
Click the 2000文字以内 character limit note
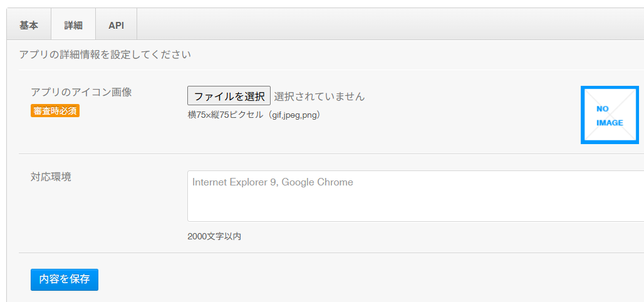tap(214, 237)
